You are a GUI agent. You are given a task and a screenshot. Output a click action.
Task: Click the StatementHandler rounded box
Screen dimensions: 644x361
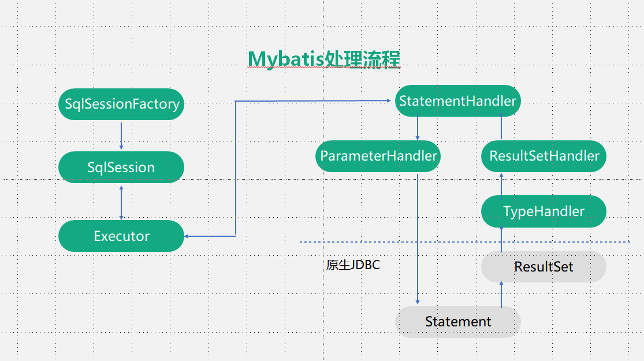[x=458, y=101]
